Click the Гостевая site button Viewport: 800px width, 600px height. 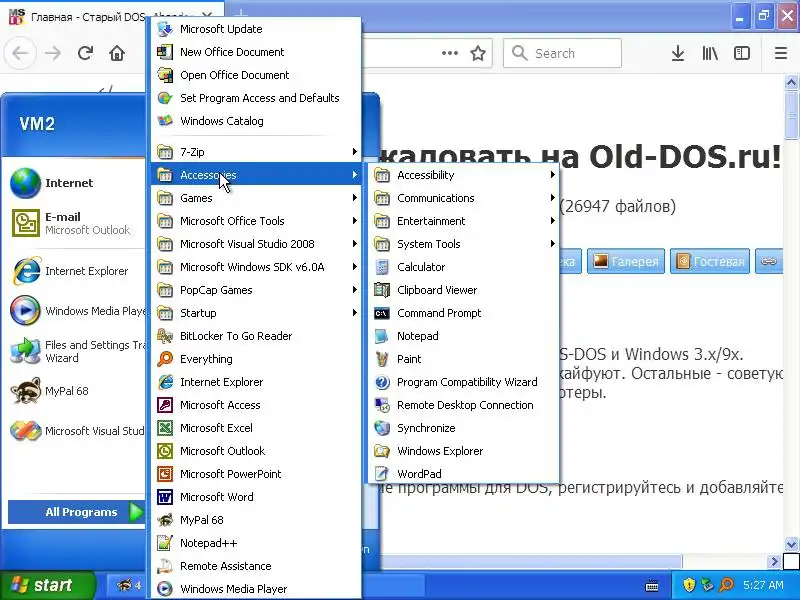(710, 261)
